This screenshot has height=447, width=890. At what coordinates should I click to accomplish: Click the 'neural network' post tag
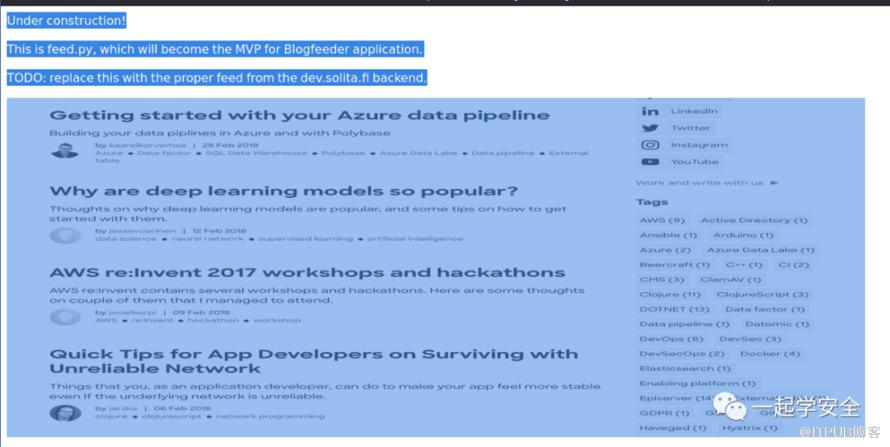coord(207,239)
